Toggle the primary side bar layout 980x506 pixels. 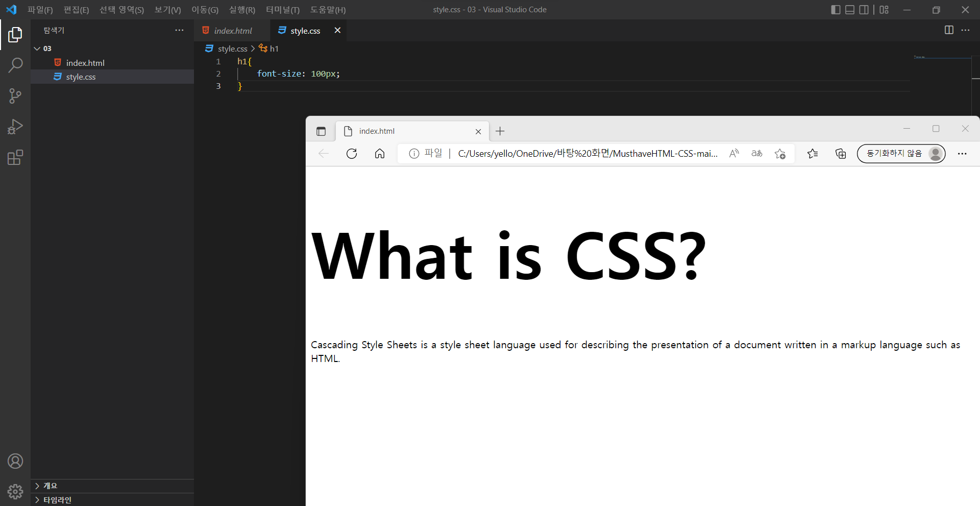click(836, 10)
